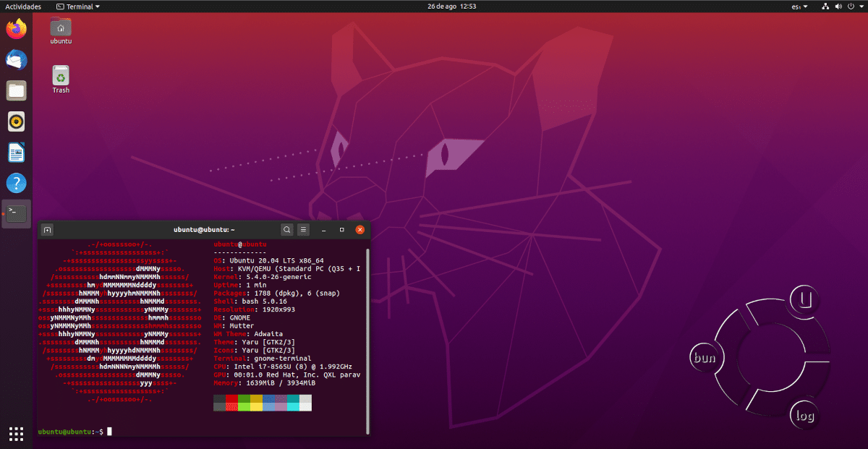The image size is (868, 449).
Task: Open the terminal search
Action: point(286,229)
